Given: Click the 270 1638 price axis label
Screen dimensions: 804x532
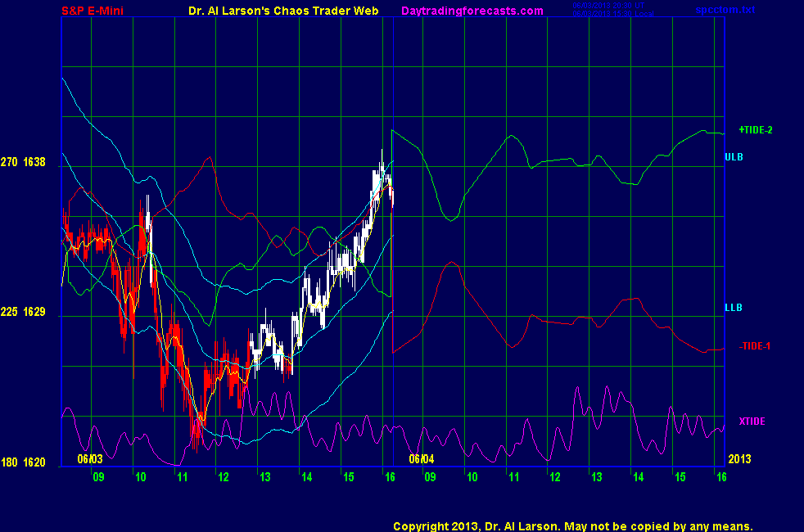Looking at the screenshot, I should [23, 162].
